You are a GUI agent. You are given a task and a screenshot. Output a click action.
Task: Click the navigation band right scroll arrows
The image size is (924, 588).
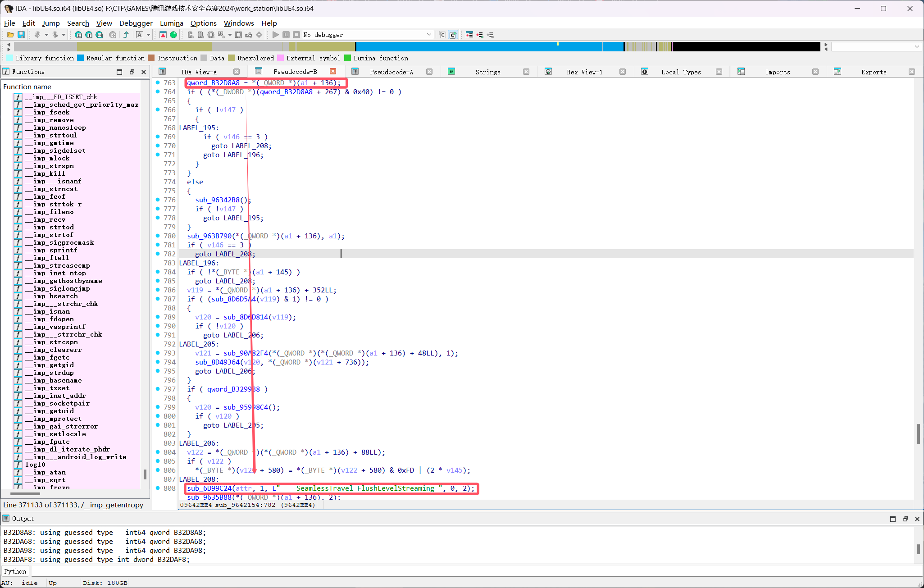pyautogui.click(x=826, y=46)
